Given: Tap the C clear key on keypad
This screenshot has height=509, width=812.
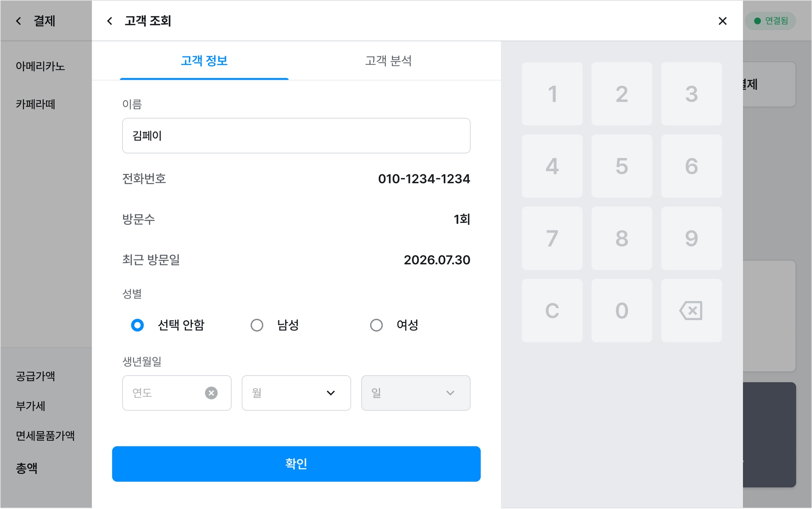Looking at the screenshot, I should point(552,310).
